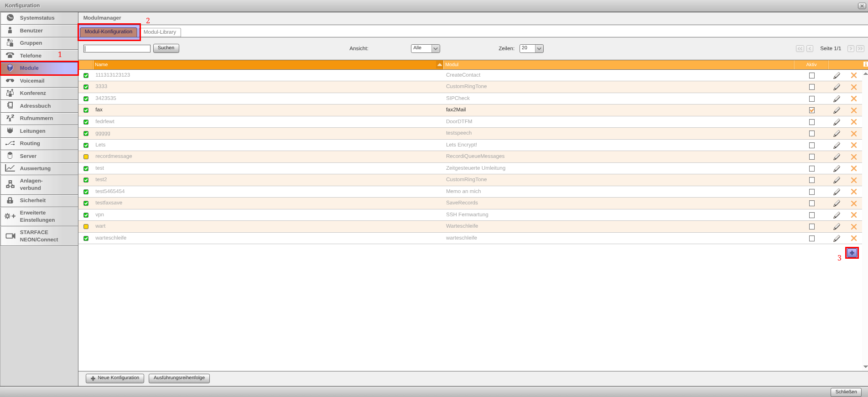
Task: Open the Ansicht dropdown showing Alle
Action: point(425,48)
